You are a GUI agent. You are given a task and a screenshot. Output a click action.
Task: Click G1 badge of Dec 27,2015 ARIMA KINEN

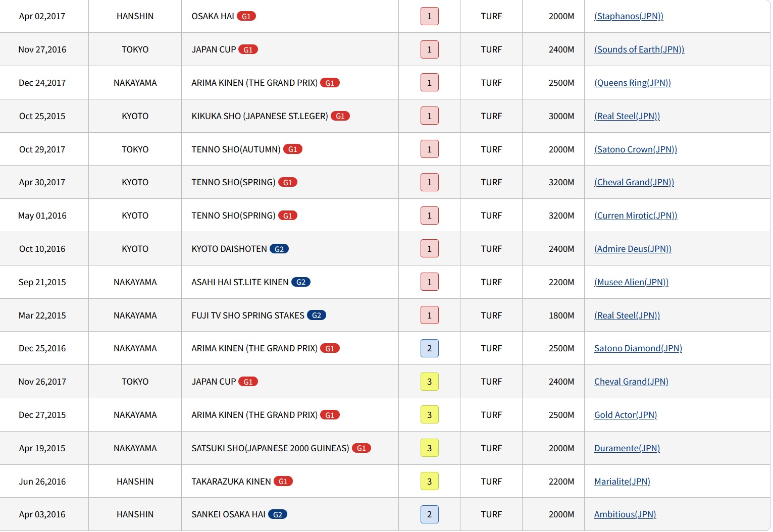330,415
